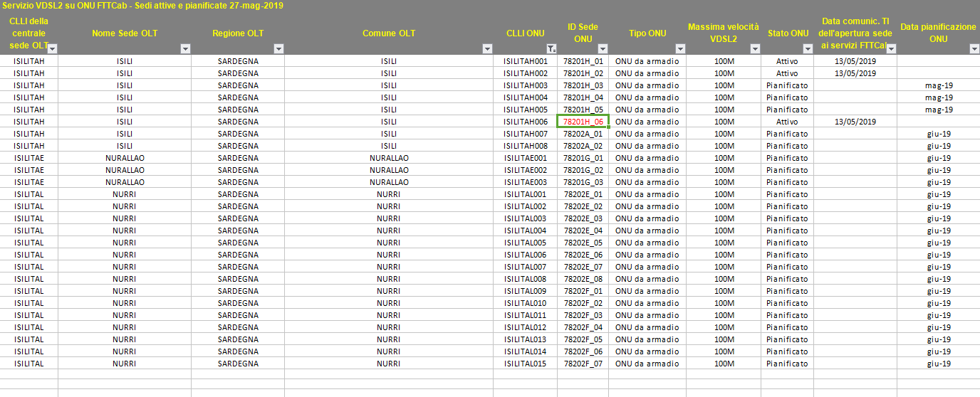This screenshot has width=980, height=397.
Task: Click cell ISILITAL001
Action: (x=526, y=194)
